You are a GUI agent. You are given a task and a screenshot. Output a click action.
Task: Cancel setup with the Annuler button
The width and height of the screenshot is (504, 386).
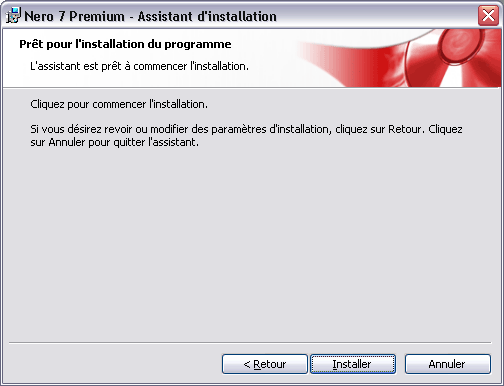point(448,364)
